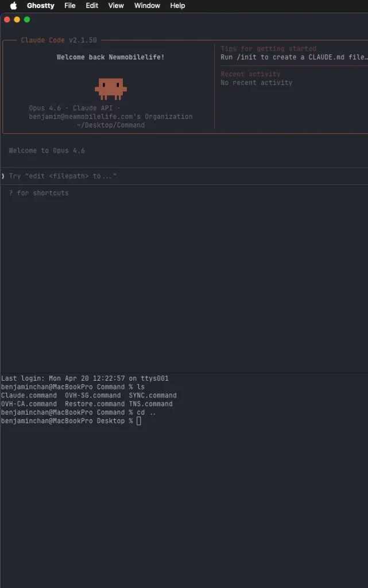Open the Edit menu
Image resolution: width=368 pixels, height=588 pixels.
click(x=92, y=6)
